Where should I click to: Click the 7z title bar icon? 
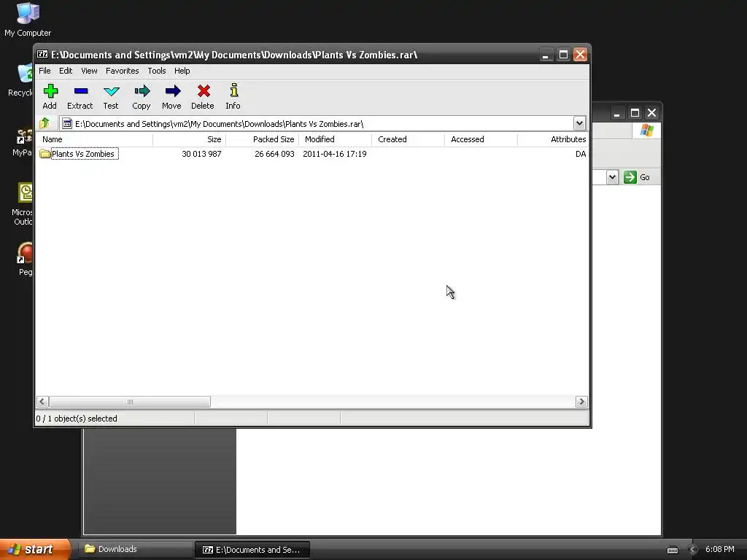coord(42,54)
